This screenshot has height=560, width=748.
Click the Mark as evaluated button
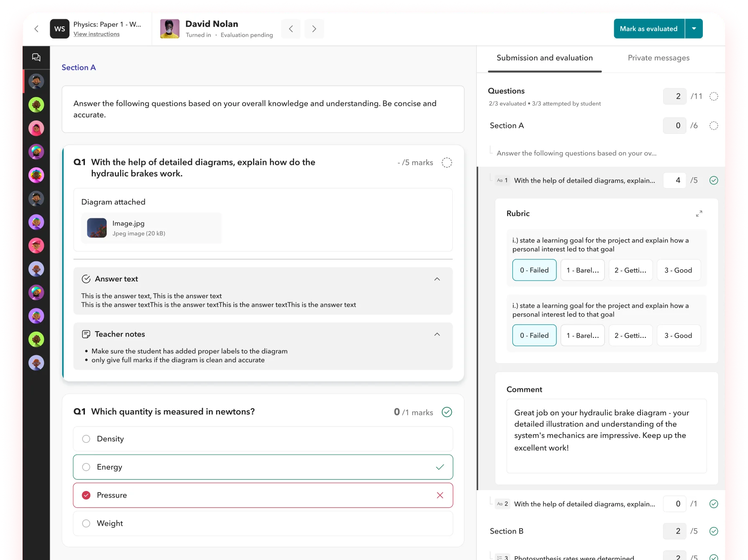point(649,28)
